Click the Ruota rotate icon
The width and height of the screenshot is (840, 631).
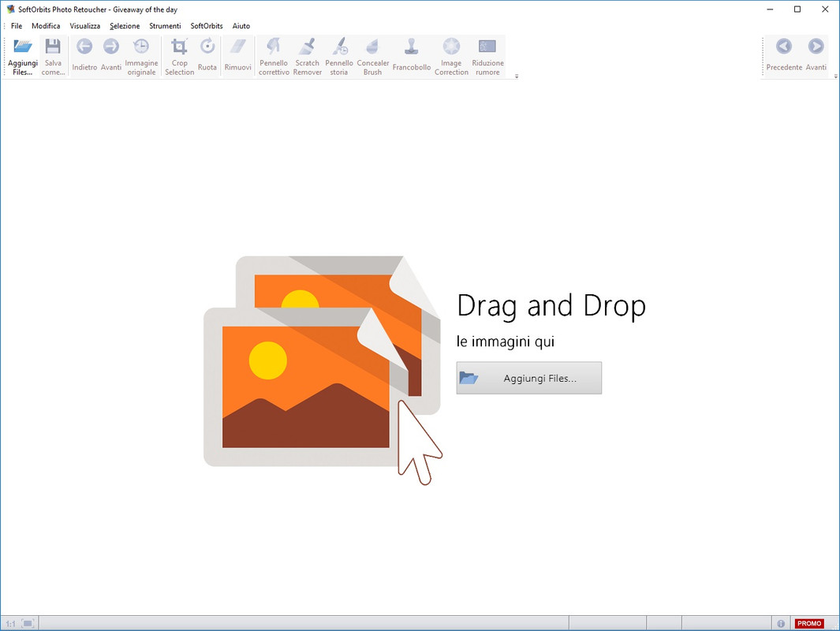pyautogui.click(x=207, y=47)
